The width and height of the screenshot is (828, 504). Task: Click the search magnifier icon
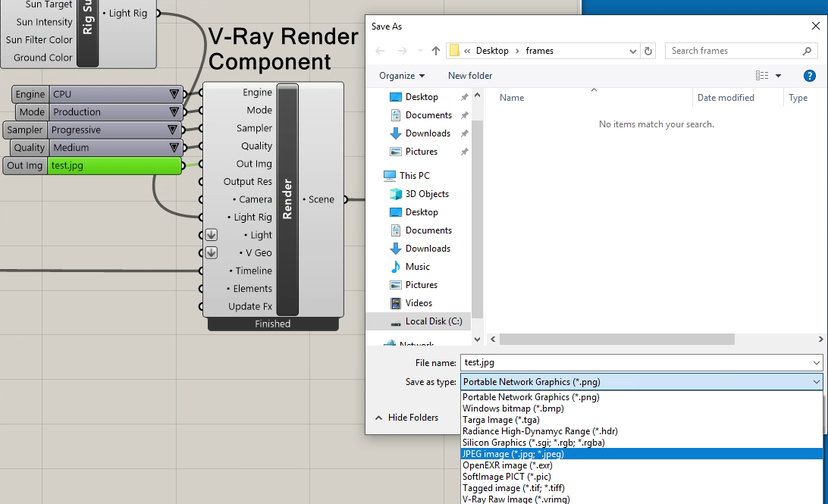pos(807,51)
